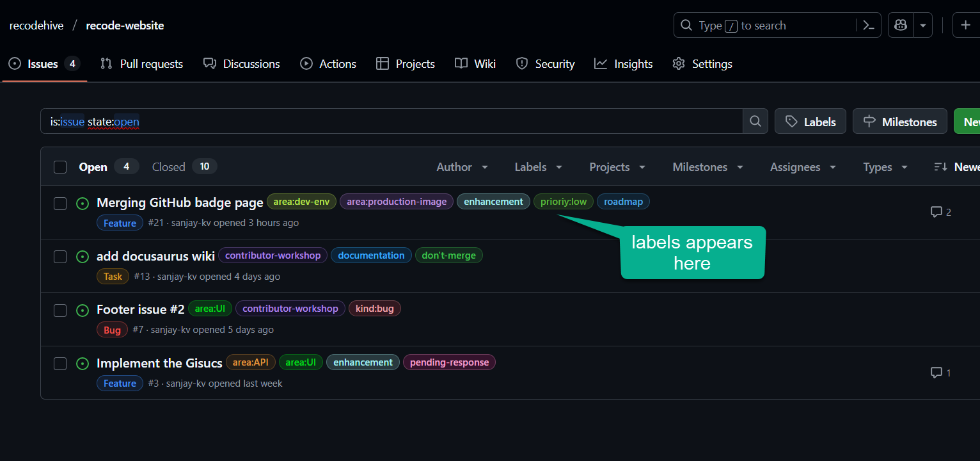Check the add docusaurus wiki issue
Viewport: 980px width, 461px height.
coord(60,257)
